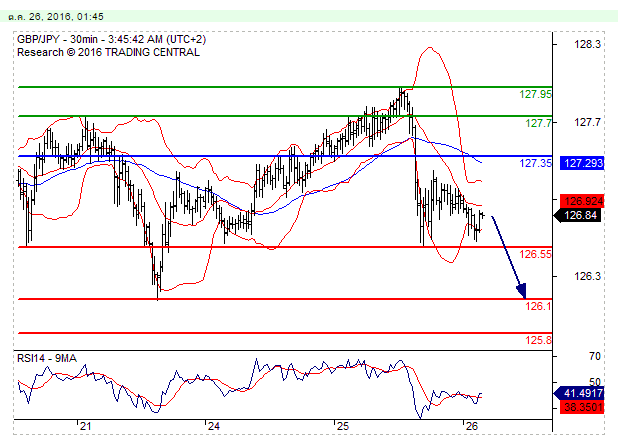The image size is (618, 447).
Task: Click the red 126.924 price tag
Action: point(582,201)
